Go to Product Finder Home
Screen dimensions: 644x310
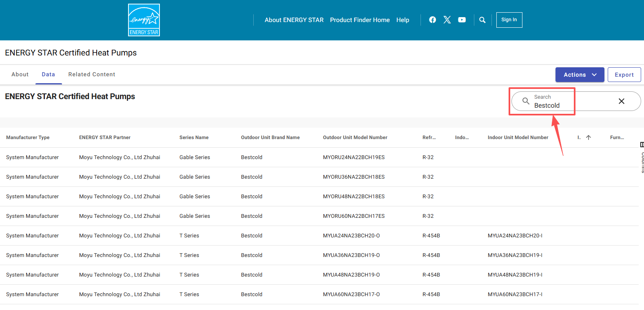click(x=360, y=20)
